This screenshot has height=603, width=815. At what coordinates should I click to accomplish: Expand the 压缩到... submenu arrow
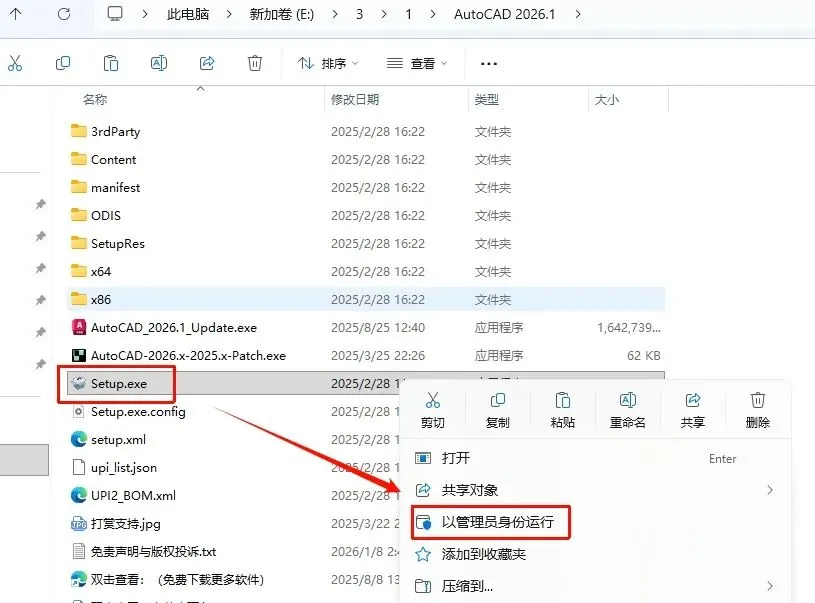tap(770, 586)
